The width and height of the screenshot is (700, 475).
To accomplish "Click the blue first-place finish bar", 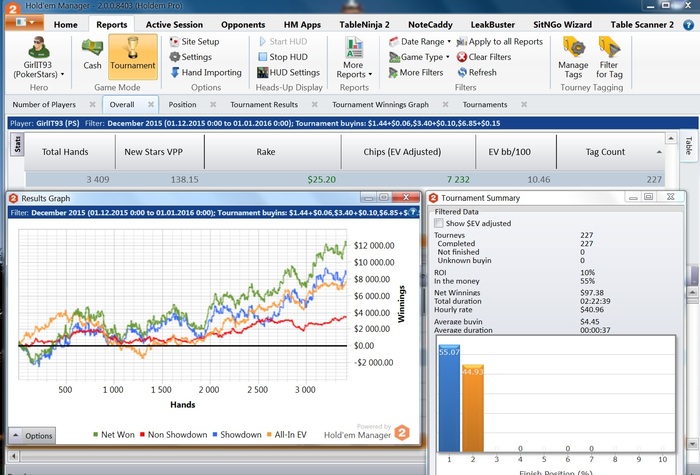I will [449, 398].
